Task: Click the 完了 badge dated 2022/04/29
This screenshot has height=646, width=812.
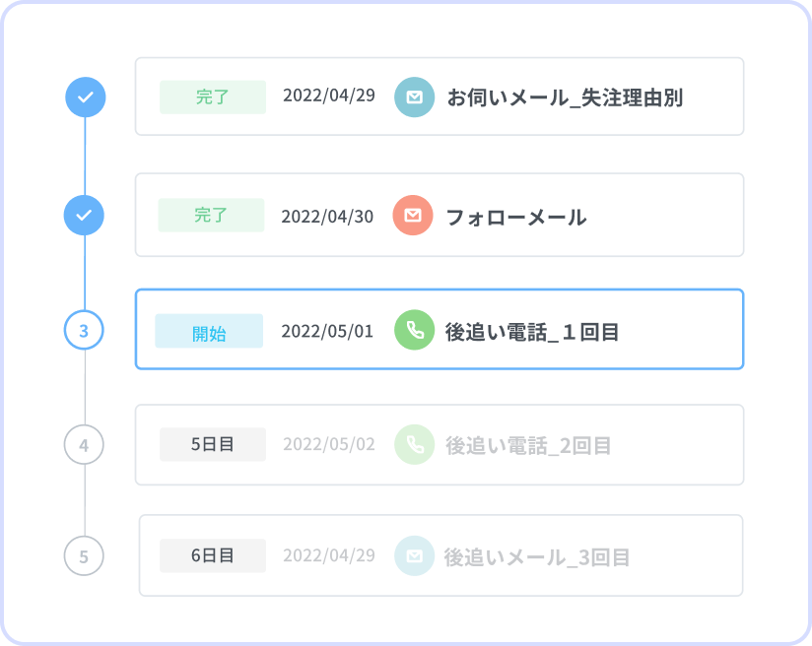Action: click(x=213, y=97)
